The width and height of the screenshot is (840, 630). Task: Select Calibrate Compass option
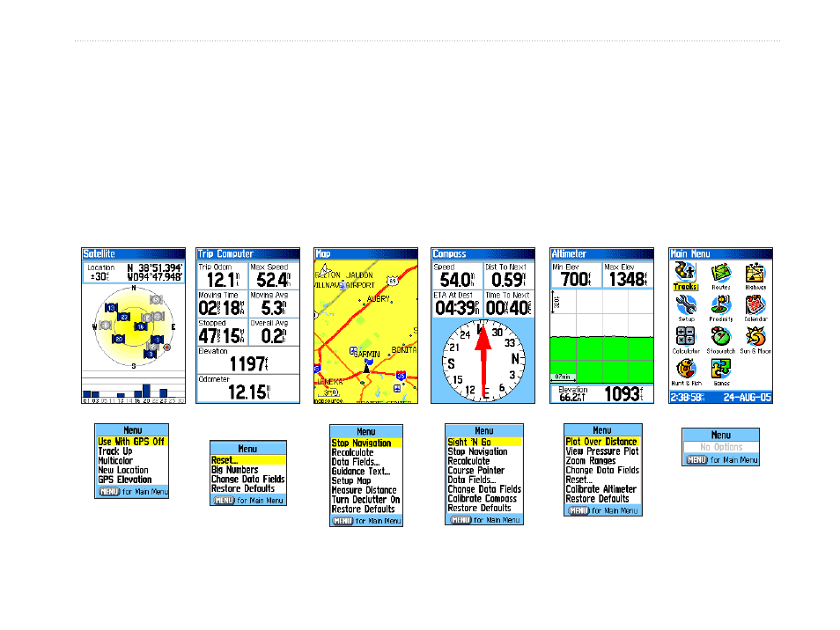(484, 498)
